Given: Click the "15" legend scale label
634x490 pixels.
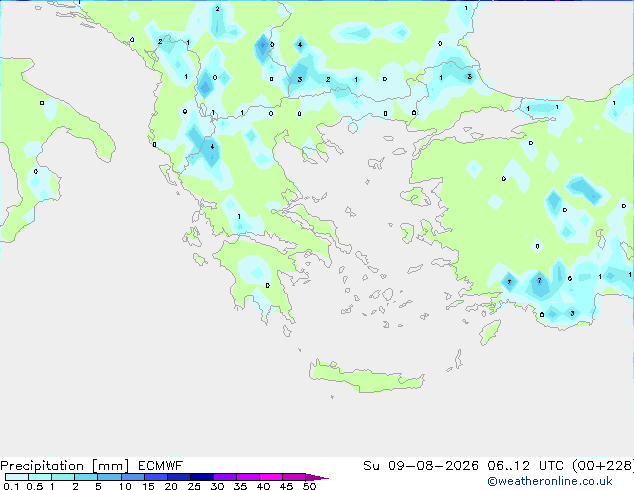Looking at the screenshot, I should (x=148, y=486).
